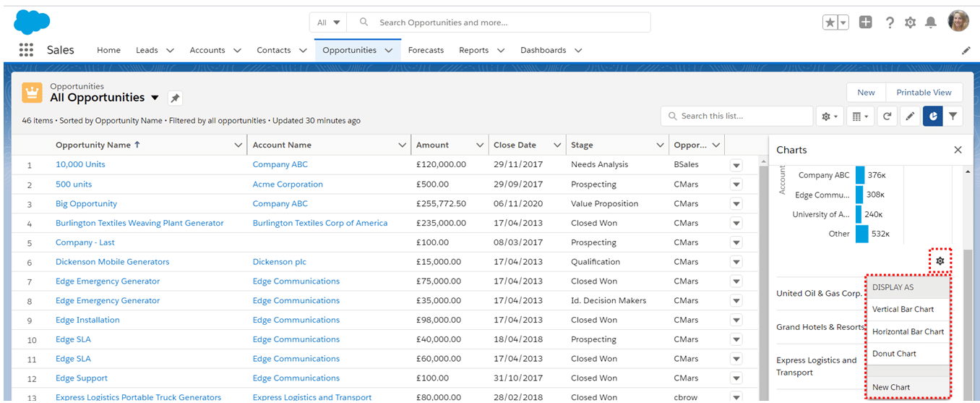Open the Forecasts tab

426,50
